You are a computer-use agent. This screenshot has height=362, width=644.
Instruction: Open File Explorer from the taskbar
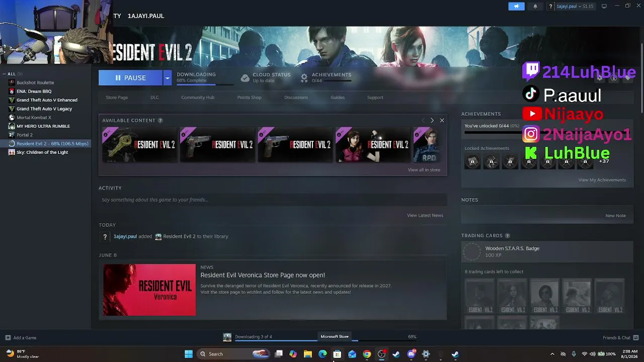click(x=308, y=354)
